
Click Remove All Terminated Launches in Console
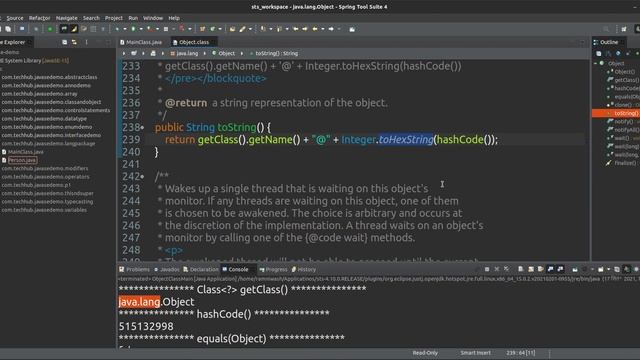tap(507, 269)
